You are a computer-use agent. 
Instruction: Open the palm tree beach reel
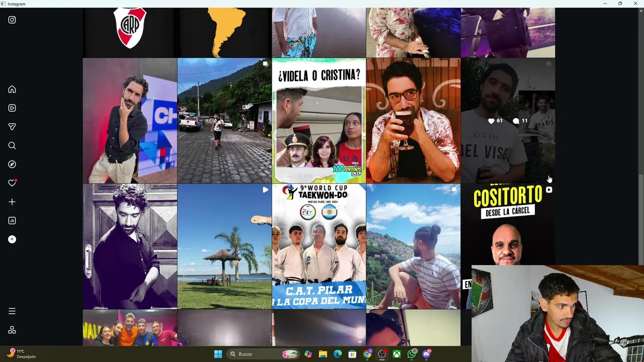224,246
